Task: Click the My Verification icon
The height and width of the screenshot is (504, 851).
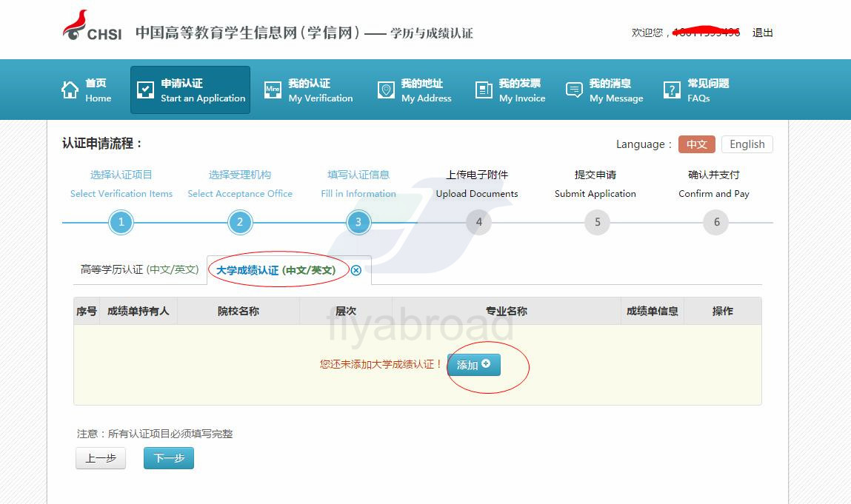Action: pyautogui.click(x=273, y=90)
